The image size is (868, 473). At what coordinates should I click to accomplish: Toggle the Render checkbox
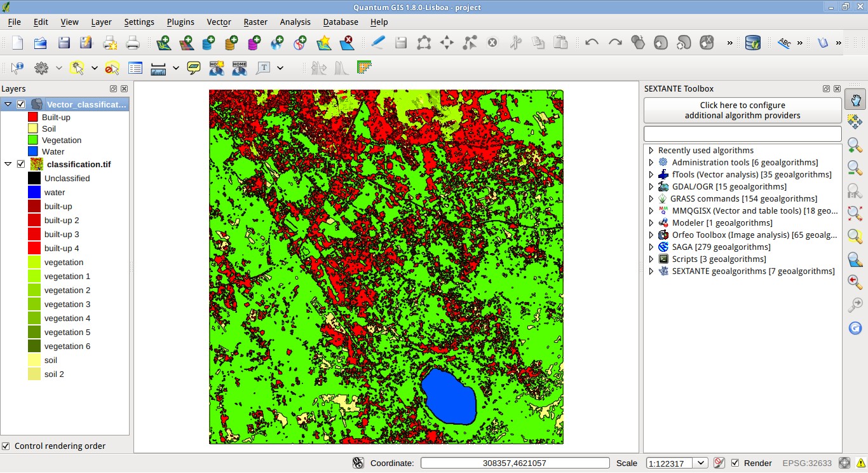click(735, 463)
